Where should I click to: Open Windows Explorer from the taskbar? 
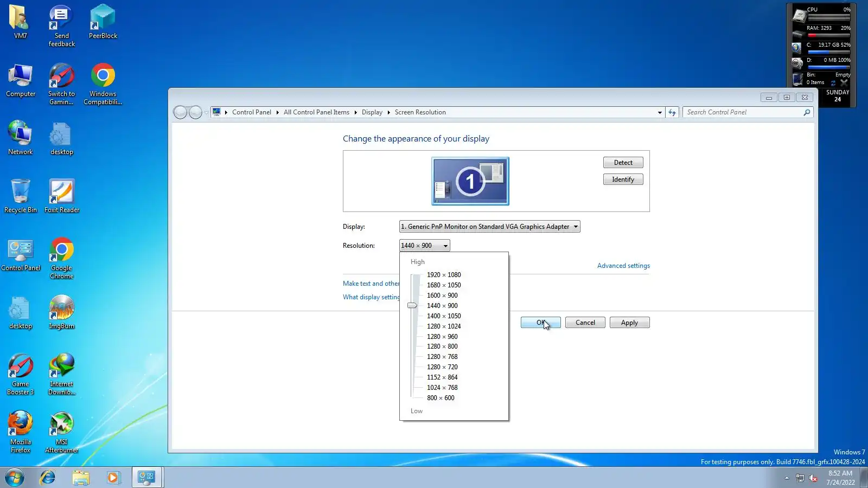(80, 478)
